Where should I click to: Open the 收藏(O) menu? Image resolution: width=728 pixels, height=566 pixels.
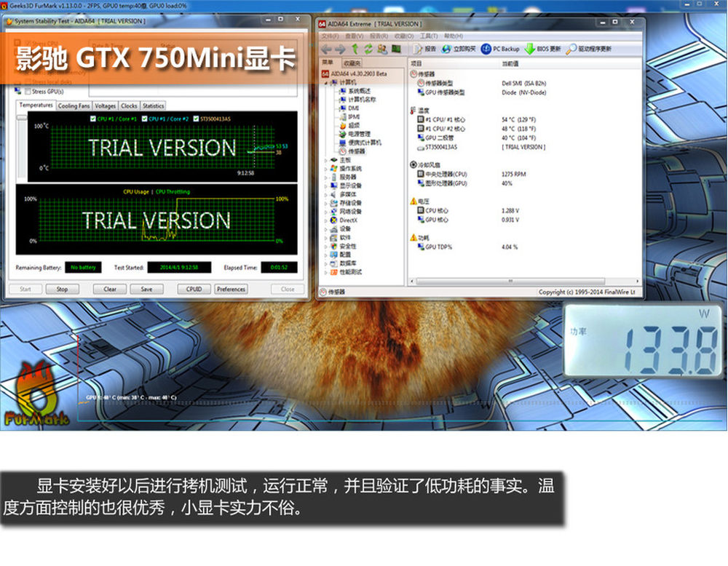[x=404, y=36]
